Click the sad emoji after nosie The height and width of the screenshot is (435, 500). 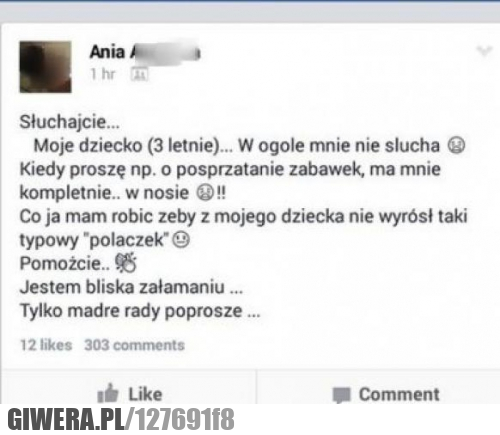pyautogui.click(x=205, y=193)
